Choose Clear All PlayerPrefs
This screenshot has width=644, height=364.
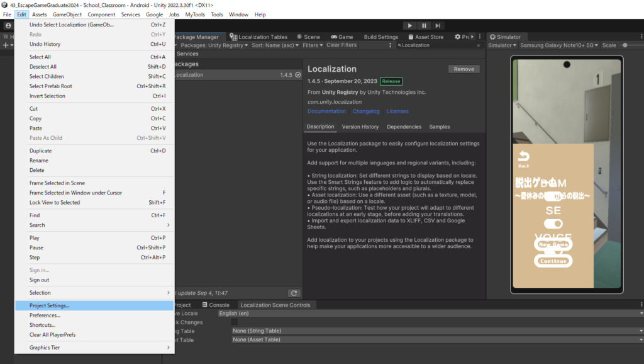coord(94,334)
